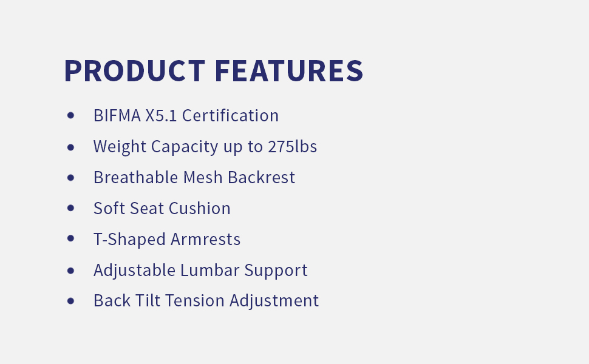Click the word FEATURES in the heading
589x364 pixels.
(288, 71)
